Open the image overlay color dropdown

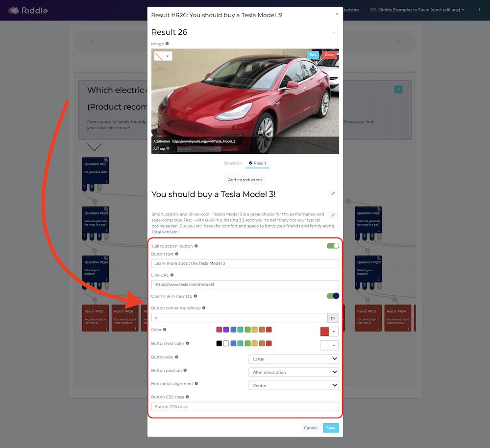pyautogui.click(x=168, y=56)
